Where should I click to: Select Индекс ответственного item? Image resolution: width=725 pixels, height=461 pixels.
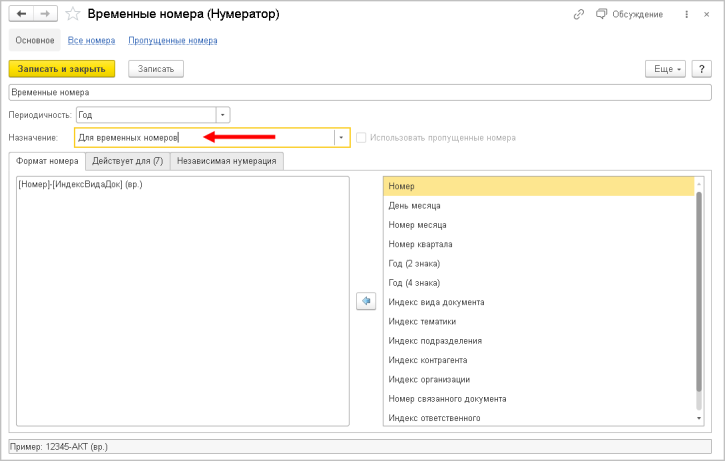(539, 418)
